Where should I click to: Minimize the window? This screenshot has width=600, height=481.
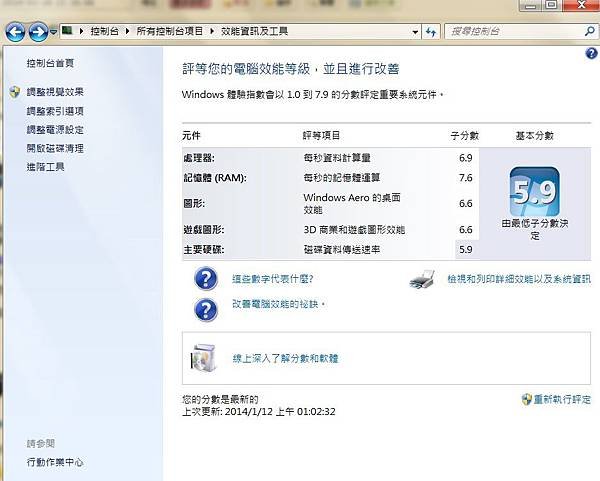pos(530,5)
